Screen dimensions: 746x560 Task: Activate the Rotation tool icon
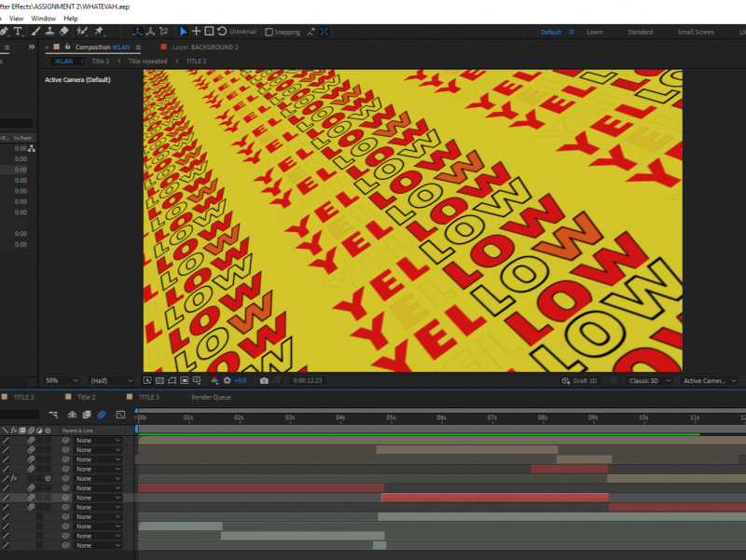tap(222, 32)
